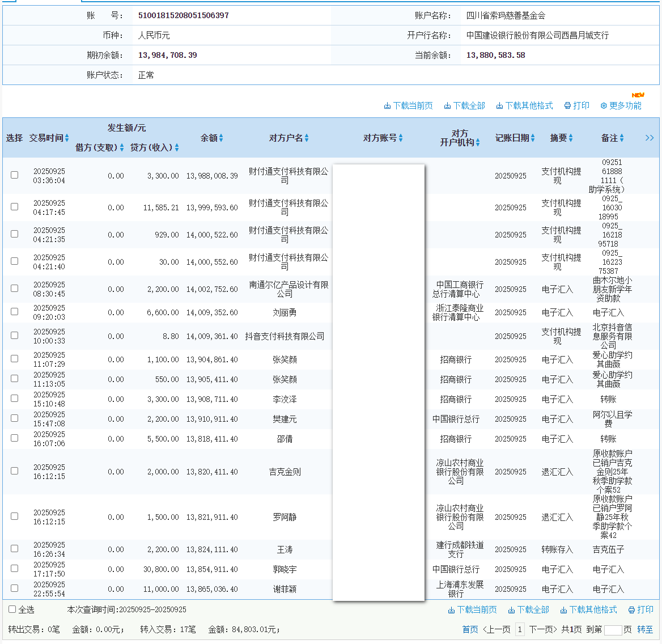The image size is (662, 644).
Task: Click the top printer icon
Action: point(567,106)
